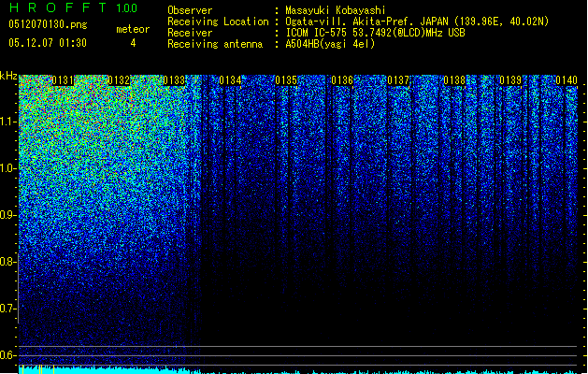Click the 0137 time marker
The image size is (588, 374).
pyautogui.click(x=398, y=80)
